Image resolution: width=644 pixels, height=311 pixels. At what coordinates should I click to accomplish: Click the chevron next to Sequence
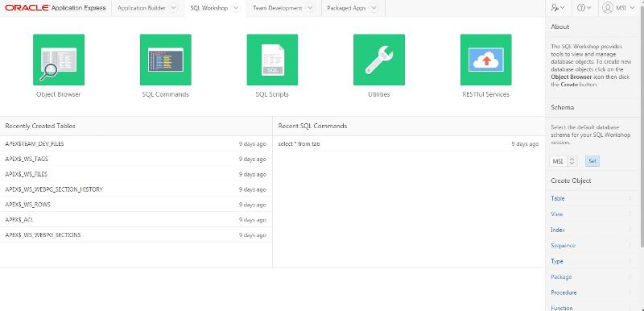coord(630,246)
